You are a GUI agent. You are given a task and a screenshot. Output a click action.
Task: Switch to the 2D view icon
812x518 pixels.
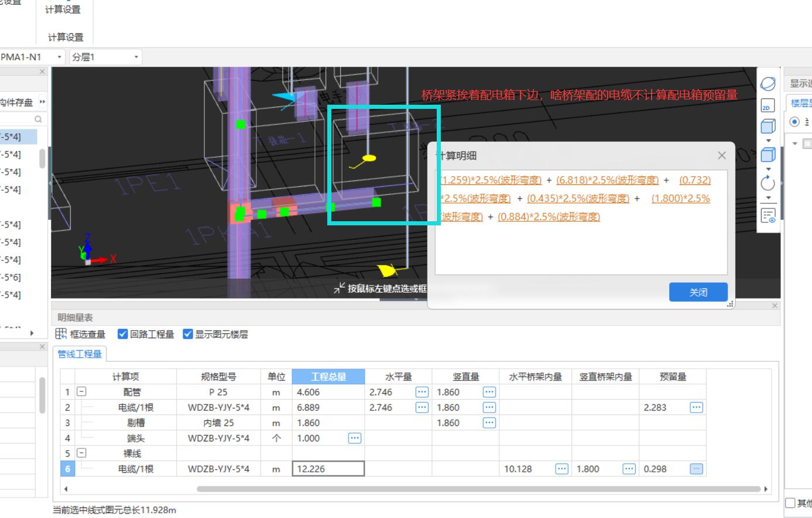(x=767, y=106)
